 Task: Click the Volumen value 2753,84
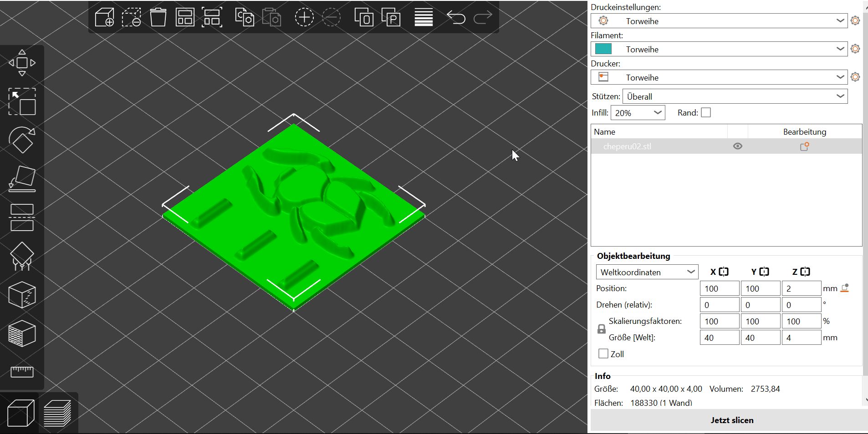(x=765, y=389)
